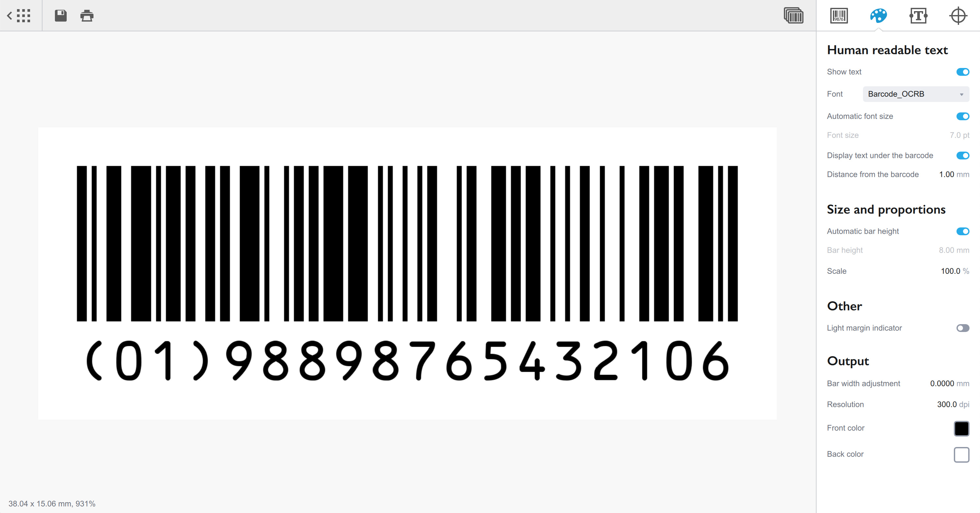Click the grid/apps icon top left
The image size is (980, 513).
pos(23,16)
